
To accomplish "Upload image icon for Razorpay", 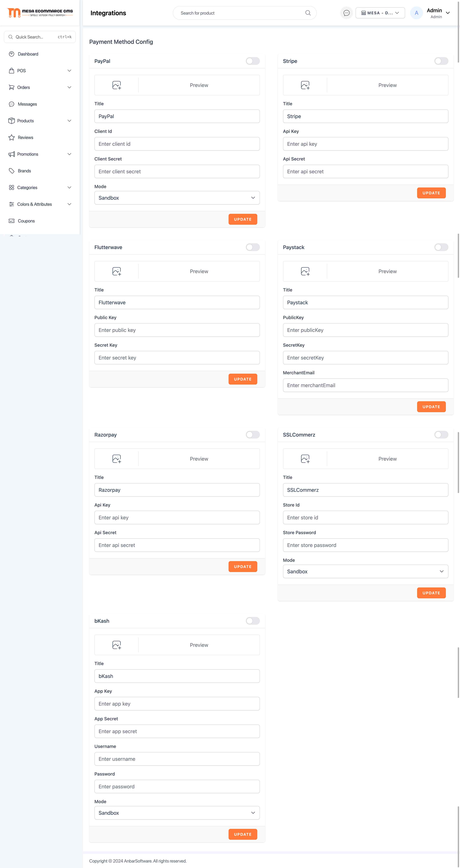I will [117, 459].
